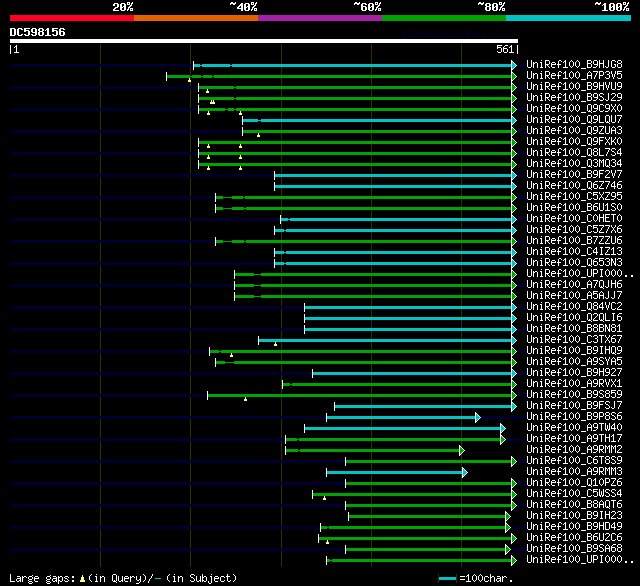Select the UniRef100_B9H927 label

(x=574, y=373)
